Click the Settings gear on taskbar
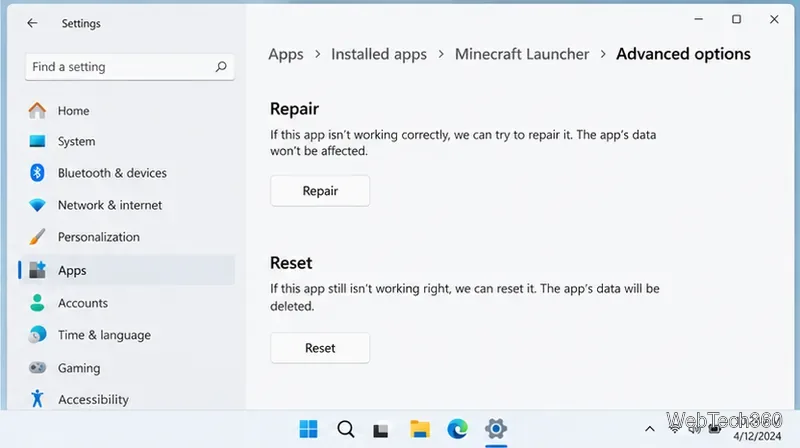Image resolution: width=800 pixels, height=448 pixels. [x=496, y=429]
